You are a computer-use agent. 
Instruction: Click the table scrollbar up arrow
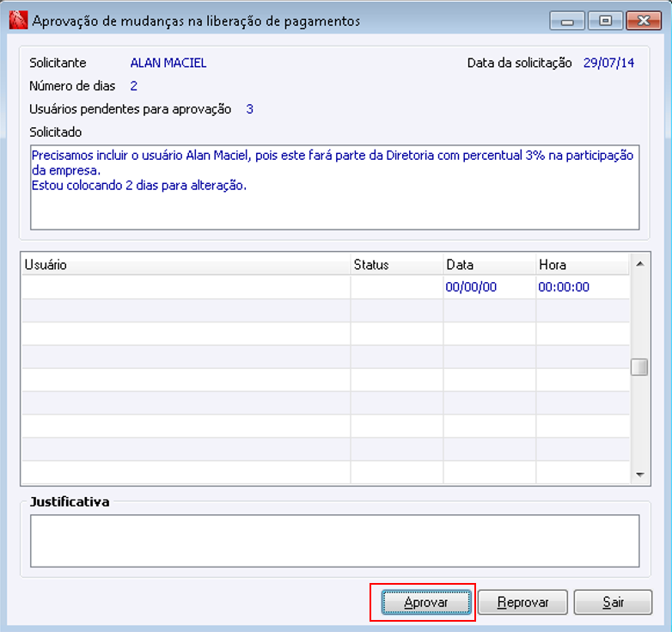click(x=640, y=264)
